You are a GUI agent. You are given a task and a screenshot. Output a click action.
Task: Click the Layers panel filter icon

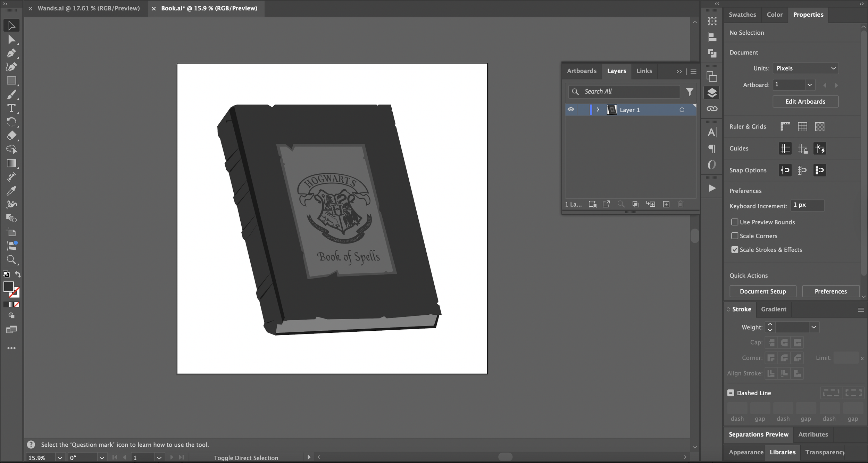point(690,92)
